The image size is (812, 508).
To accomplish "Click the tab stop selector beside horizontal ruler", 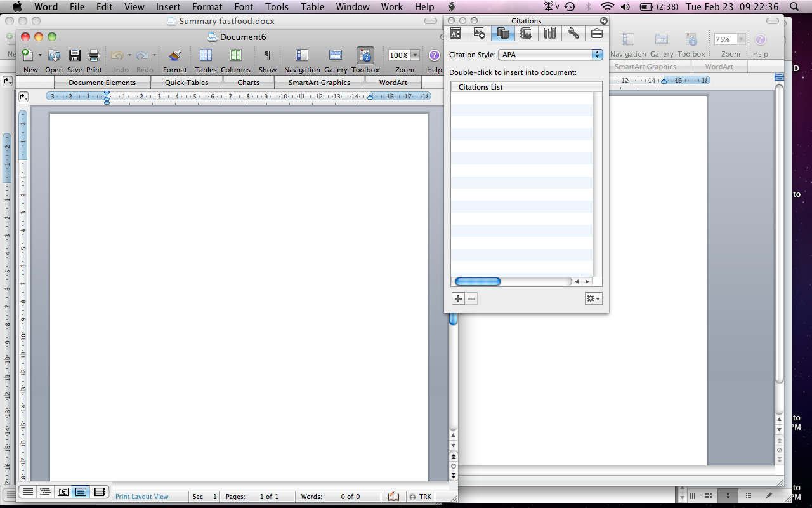I will click(x=23, y=97).
